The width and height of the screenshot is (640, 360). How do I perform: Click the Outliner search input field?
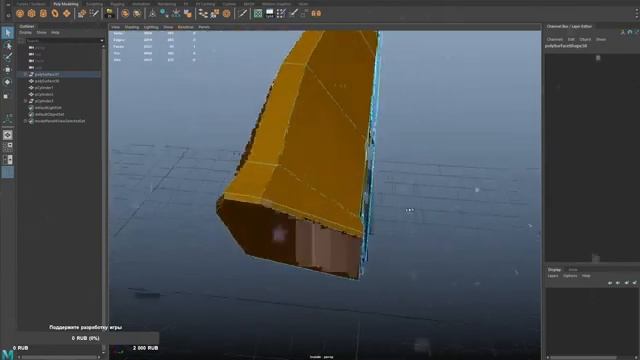pyautogui.click(x=62, y=41)
